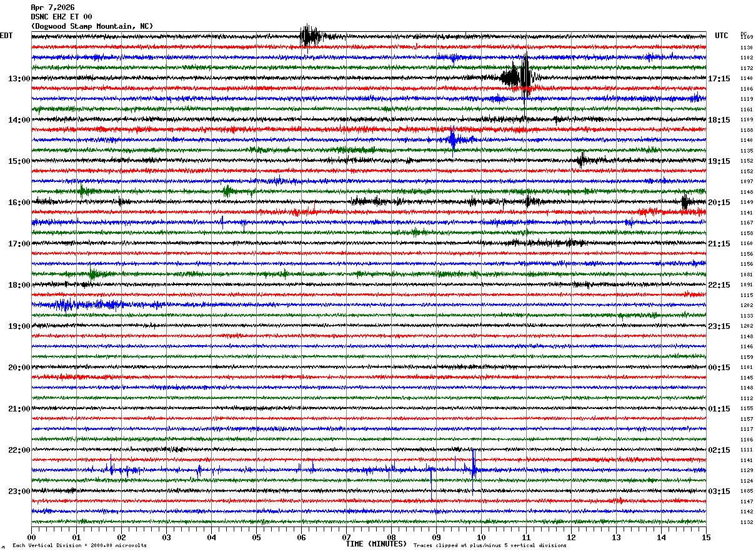Image resolution: width=756 pixels, height=554 pixels.
Task: Click the UTC column heading
Action: (x=722, y=36)
